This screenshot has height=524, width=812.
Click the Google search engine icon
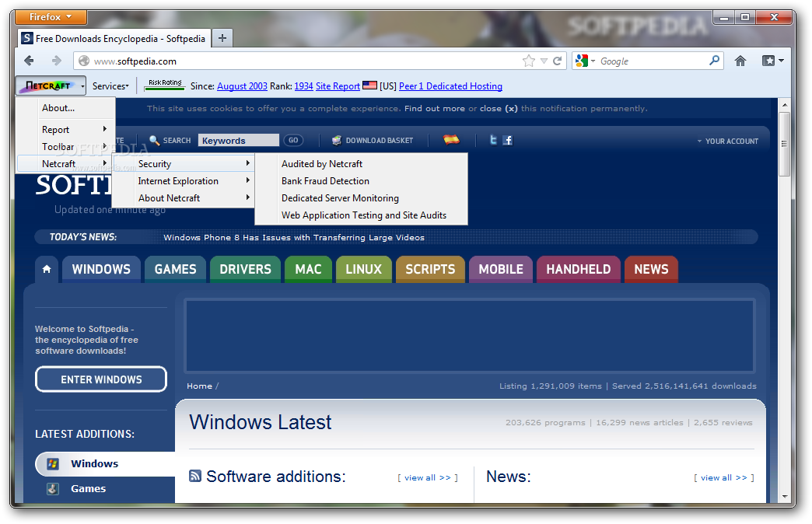(x=582, y=61)
